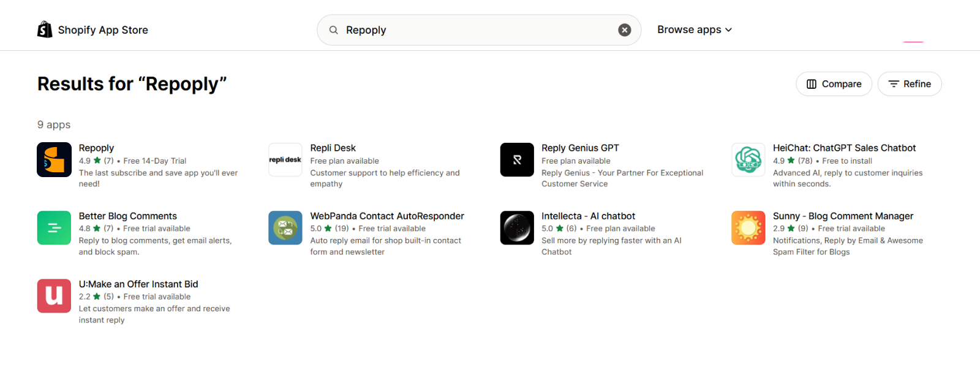Open the Sunny Blog Comment Manager icon
The height and width of the screenshot is (383, 980).
[x=748, y=228]
